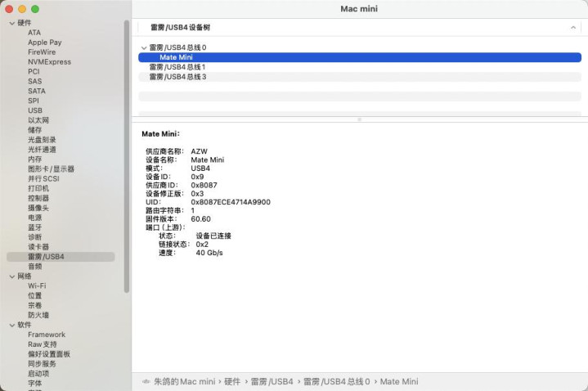Open 位置 entry under 网络
Screen dimensions: 588x391
tap(34, 296)
